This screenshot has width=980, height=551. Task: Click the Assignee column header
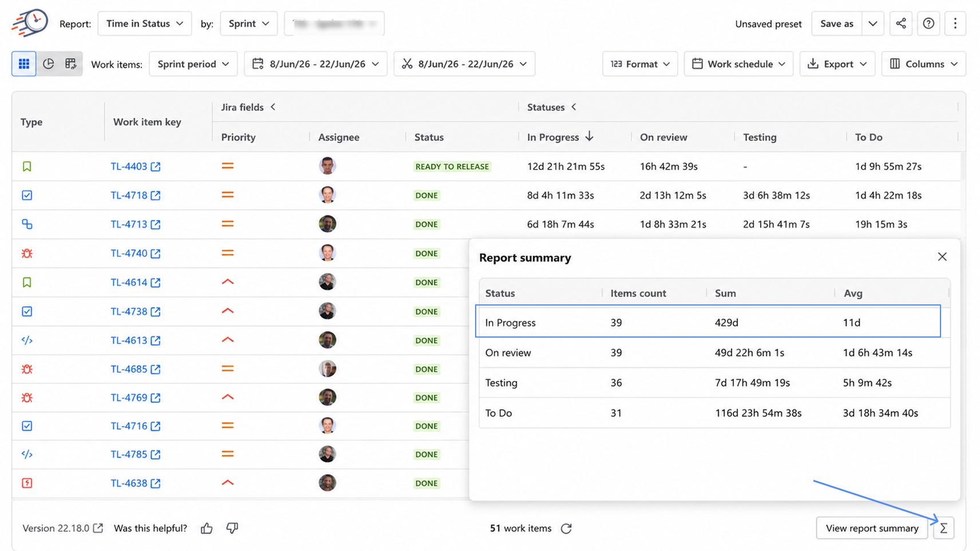[x=339, y=137]
